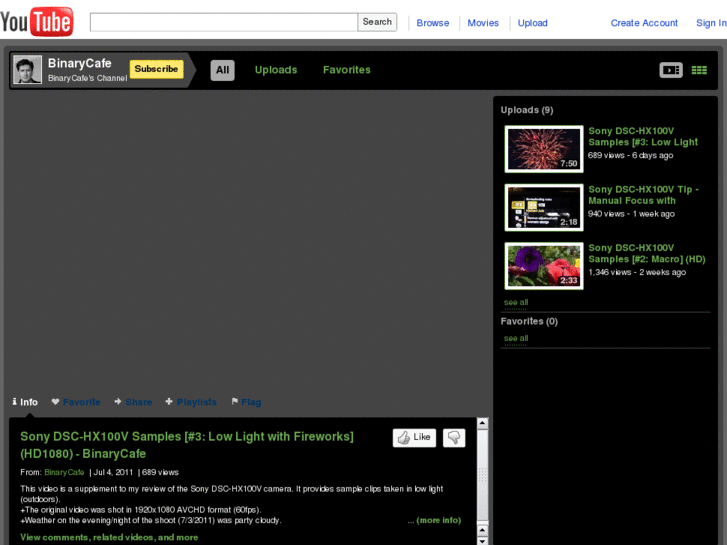Click the Sign In link

coord(711,23)
